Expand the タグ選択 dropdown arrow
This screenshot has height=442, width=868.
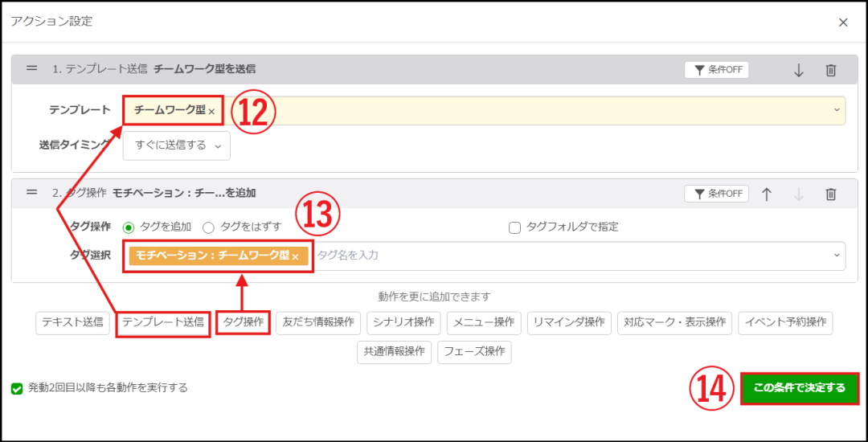coord(837,256)
